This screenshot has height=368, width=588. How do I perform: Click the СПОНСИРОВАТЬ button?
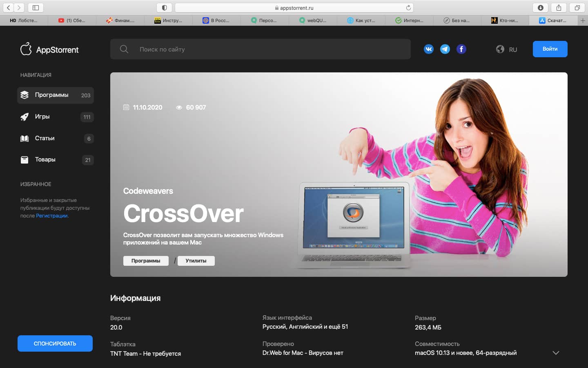click(55, 343)
